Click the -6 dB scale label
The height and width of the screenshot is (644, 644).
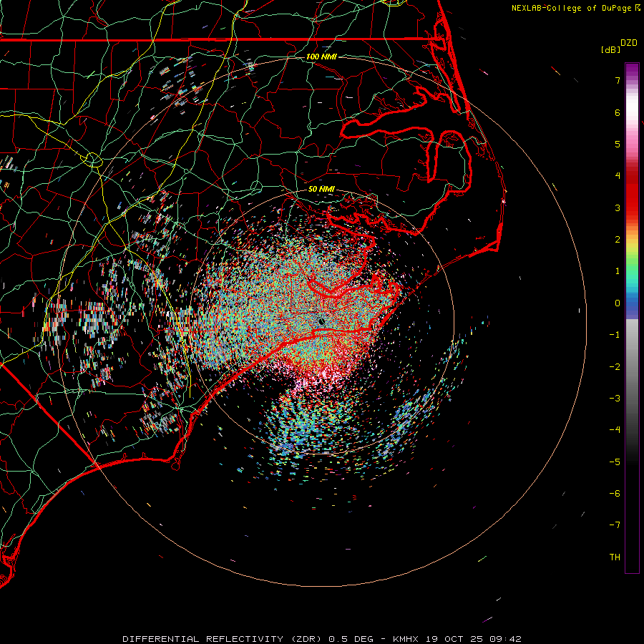615,494
